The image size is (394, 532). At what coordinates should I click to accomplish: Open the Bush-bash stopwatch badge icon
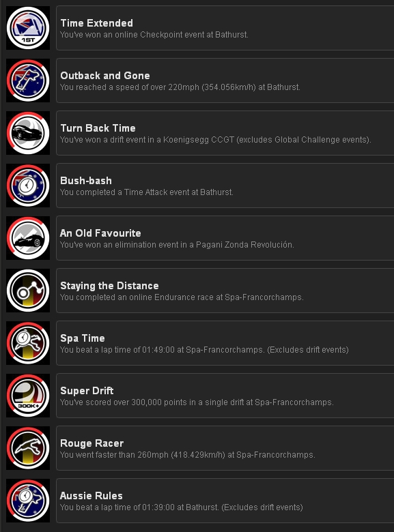click(28, 186)
